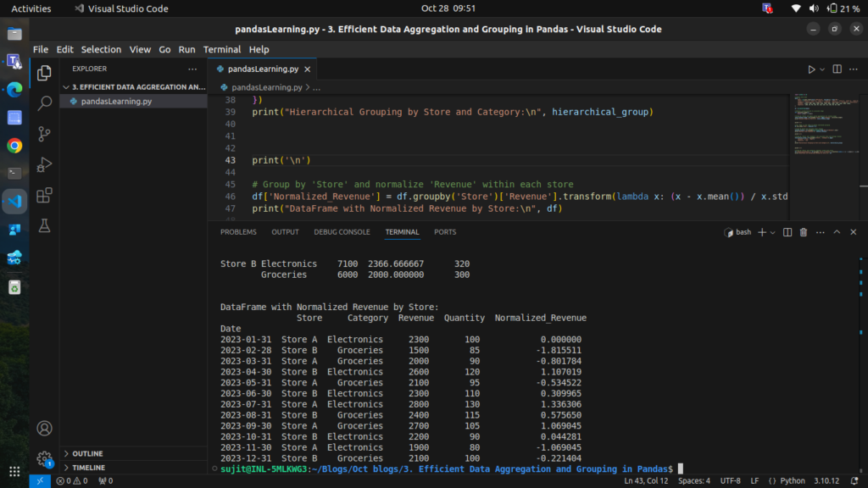The width and height of the screenshot is (868, 488).
Task: Split the terminal panel
Action: (787, 232)
